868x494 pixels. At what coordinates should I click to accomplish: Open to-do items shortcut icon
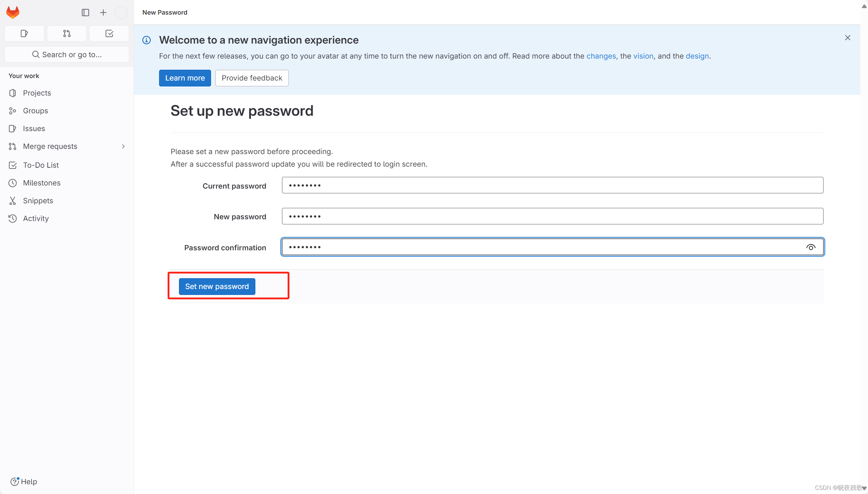109,33
